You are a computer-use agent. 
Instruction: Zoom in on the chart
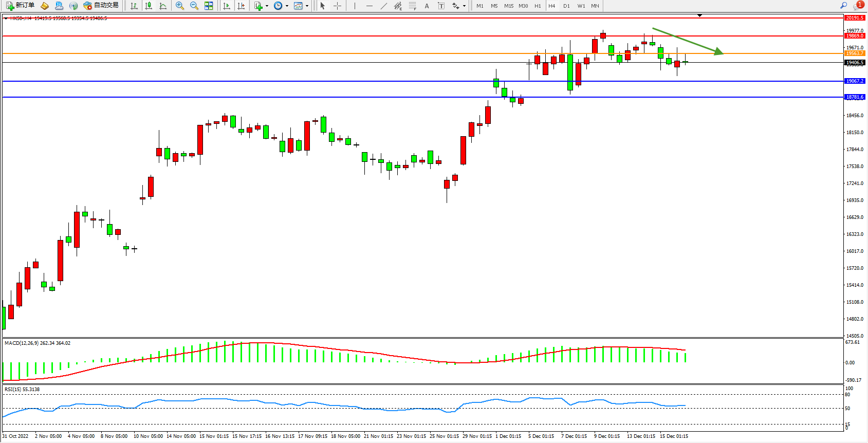pos(180,6)
